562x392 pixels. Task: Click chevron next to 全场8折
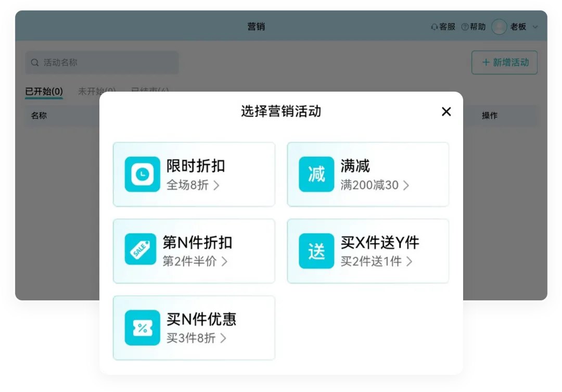[x=216, y=185]
